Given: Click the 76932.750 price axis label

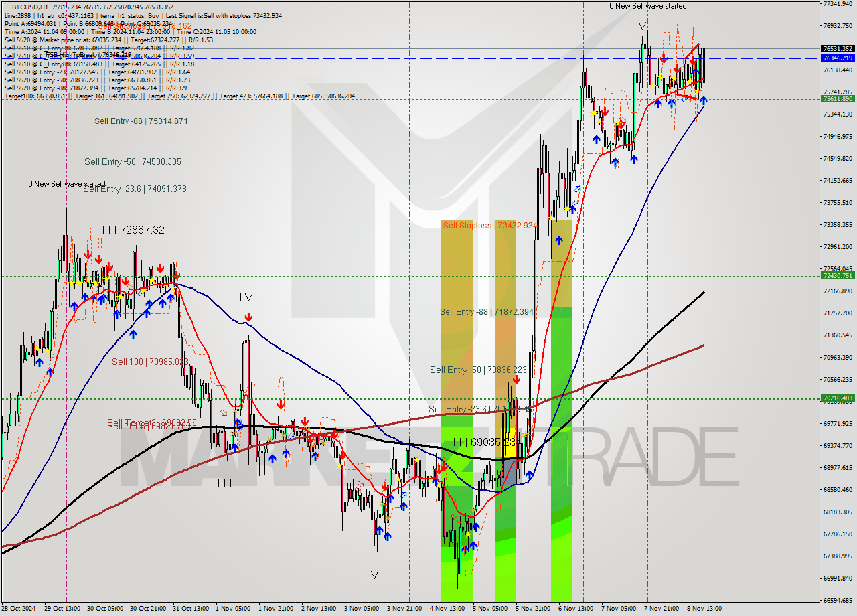Looking at the screenshot, I should [838, 26].
